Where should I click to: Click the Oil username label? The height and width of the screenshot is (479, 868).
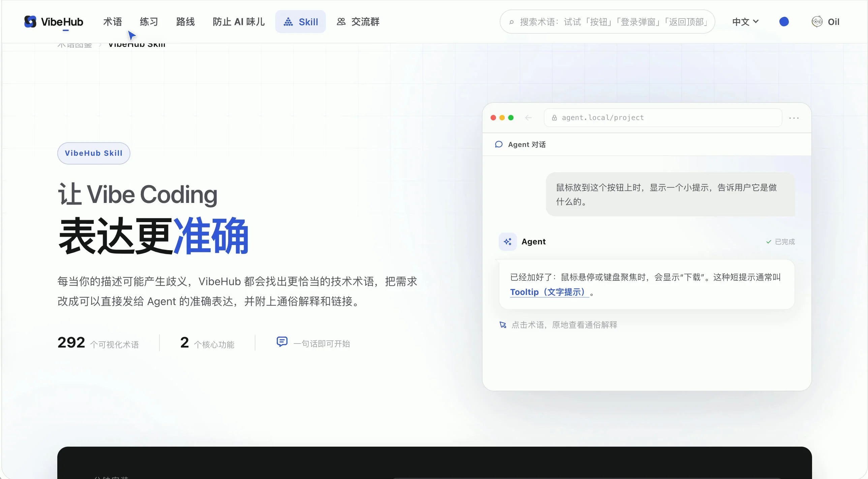tap(834, 22)
